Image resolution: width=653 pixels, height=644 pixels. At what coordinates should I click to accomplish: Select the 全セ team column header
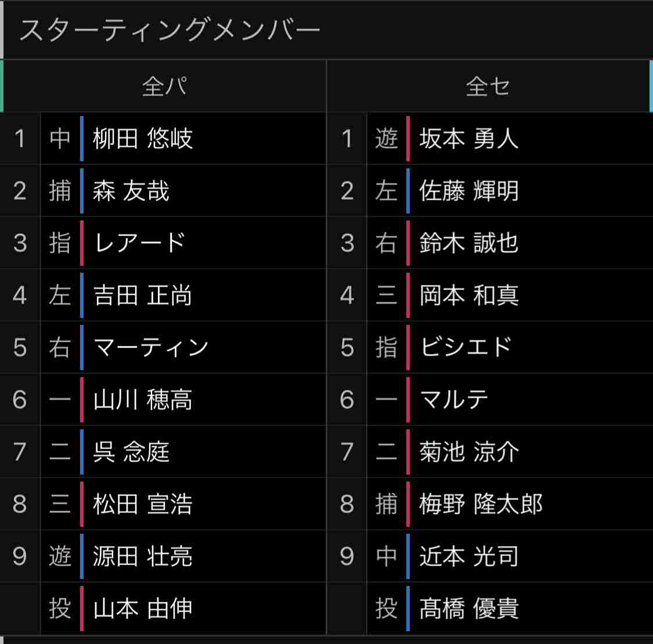coord(488,86)
